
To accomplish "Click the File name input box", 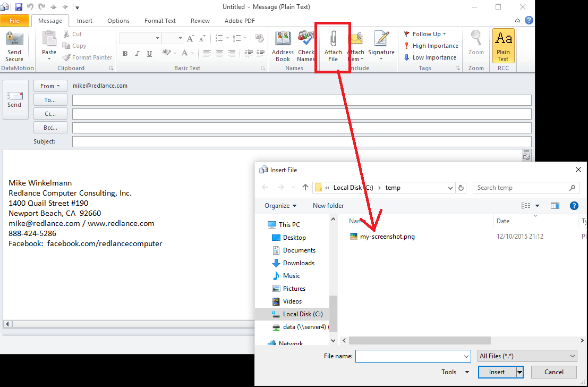I will [413, 356].
